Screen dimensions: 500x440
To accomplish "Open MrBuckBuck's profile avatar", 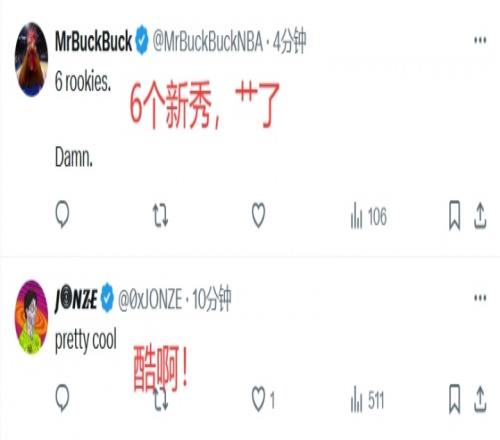I will 32,60.
